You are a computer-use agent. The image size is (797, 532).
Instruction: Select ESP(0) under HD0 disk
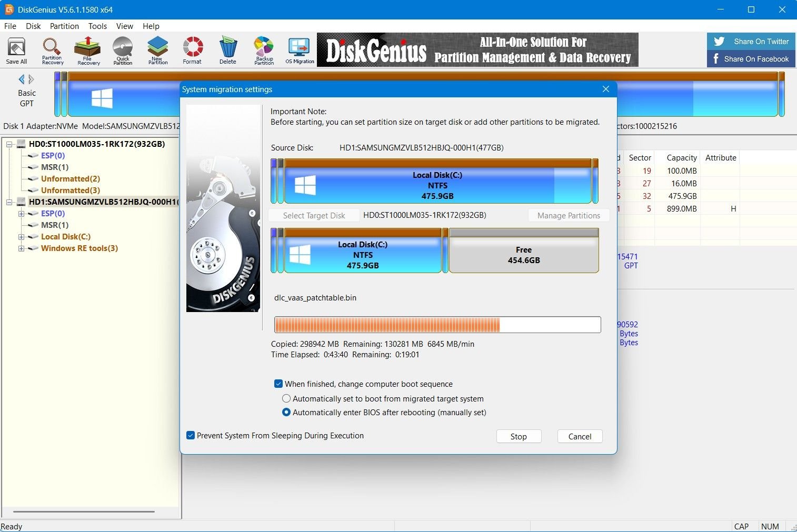point(53,156)
